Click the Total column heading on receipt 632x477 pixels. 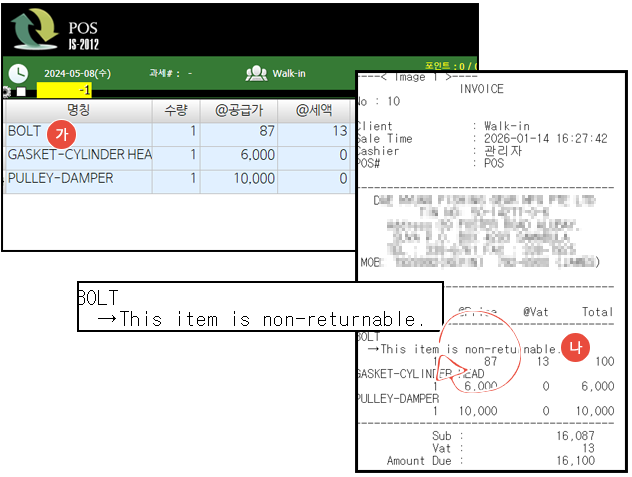coord(597,312)
